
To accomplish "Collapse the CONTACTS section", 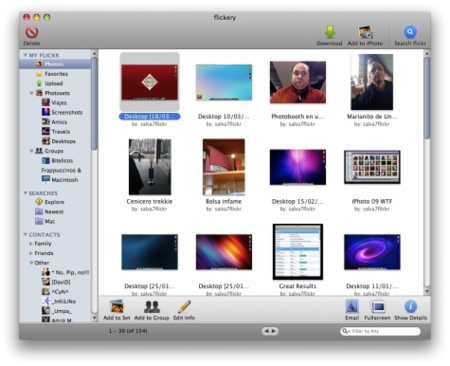I will tap(25, 235).
